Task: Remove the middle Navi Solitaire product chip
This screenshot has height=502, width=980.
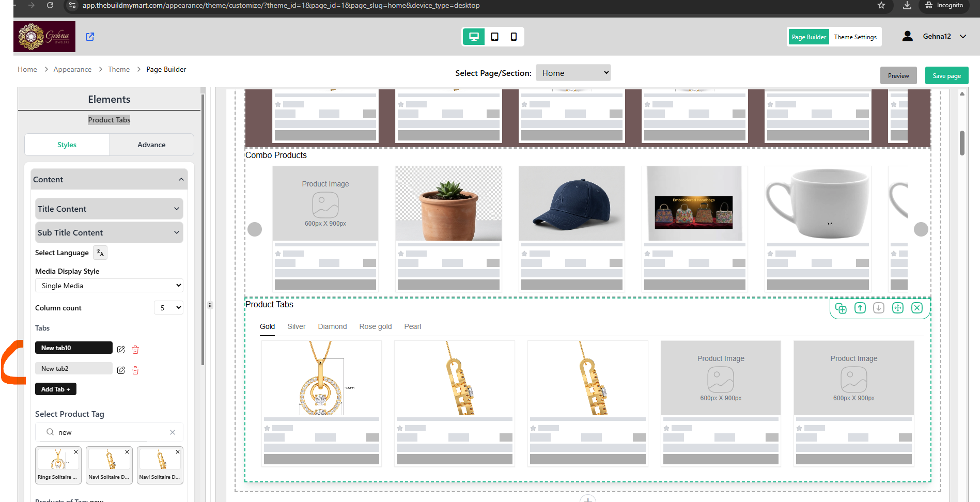Action: [x=127, y=452]
